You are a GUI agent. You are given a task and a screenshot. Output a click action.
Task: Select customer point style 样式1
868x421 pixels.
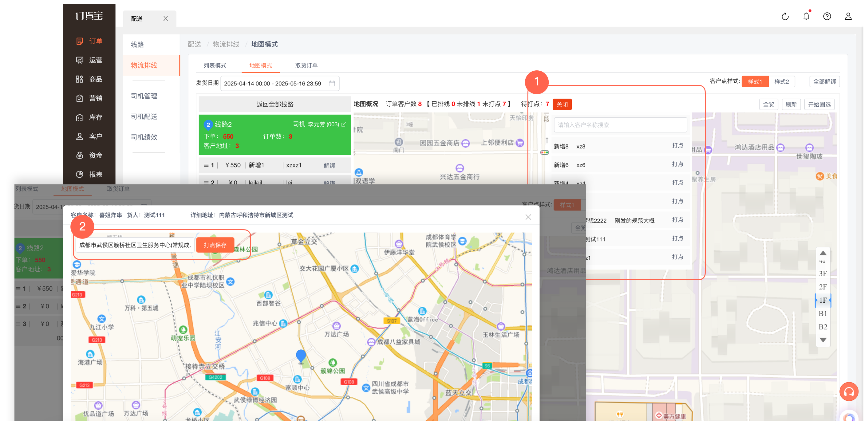point(755,81)
